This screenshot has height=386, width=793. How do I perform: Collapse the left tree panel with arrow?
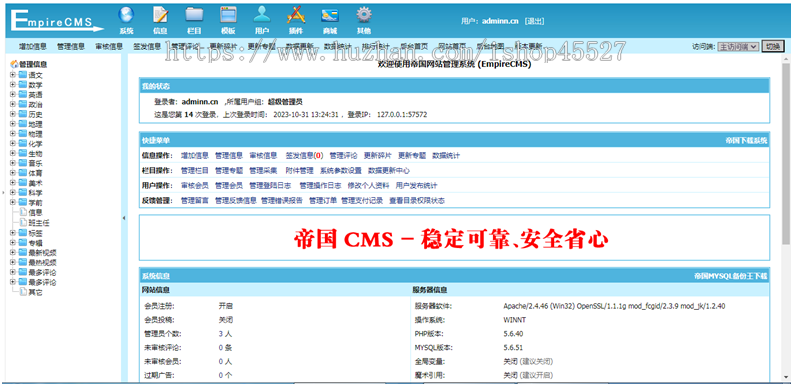point(124,218)
